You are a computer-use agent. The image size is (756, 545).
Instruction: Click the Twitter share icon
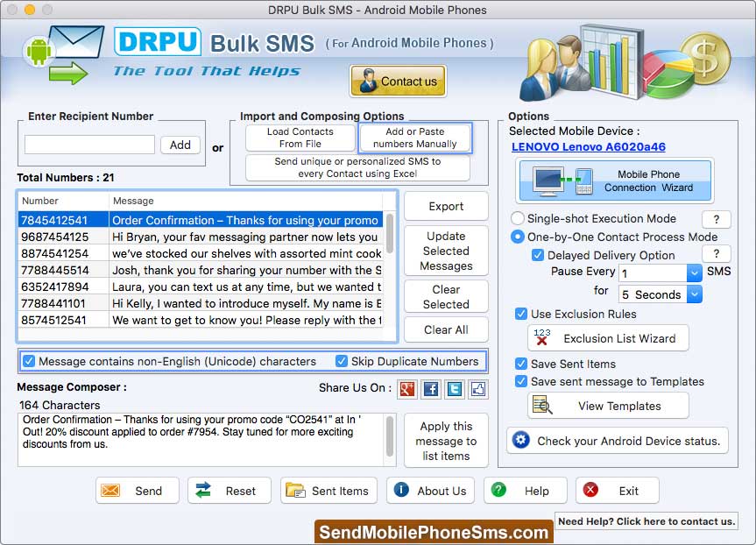click(455, 389)
